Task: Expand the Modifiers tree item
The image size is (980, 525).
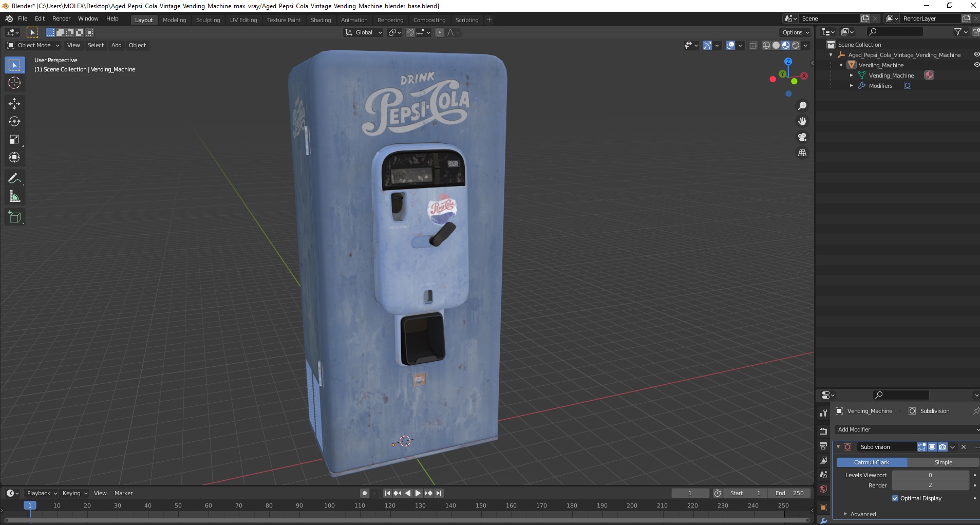Action: [851, 86]
